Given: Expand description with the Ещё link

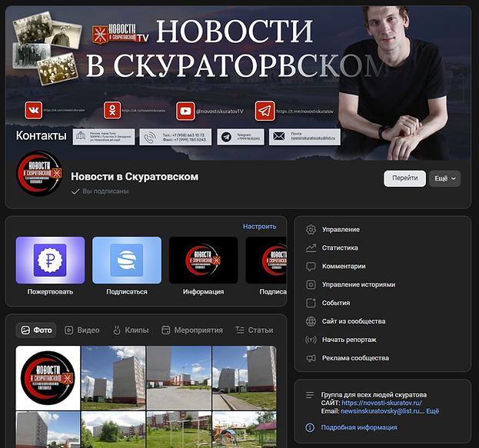Looking at the screenshot, I should point(432,411).
